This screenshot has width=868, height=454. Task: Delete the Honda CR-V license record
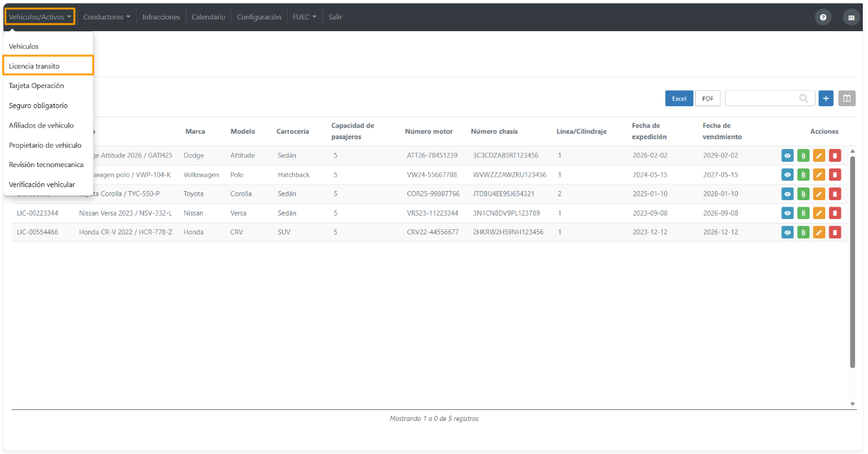(x=835, y=232)
